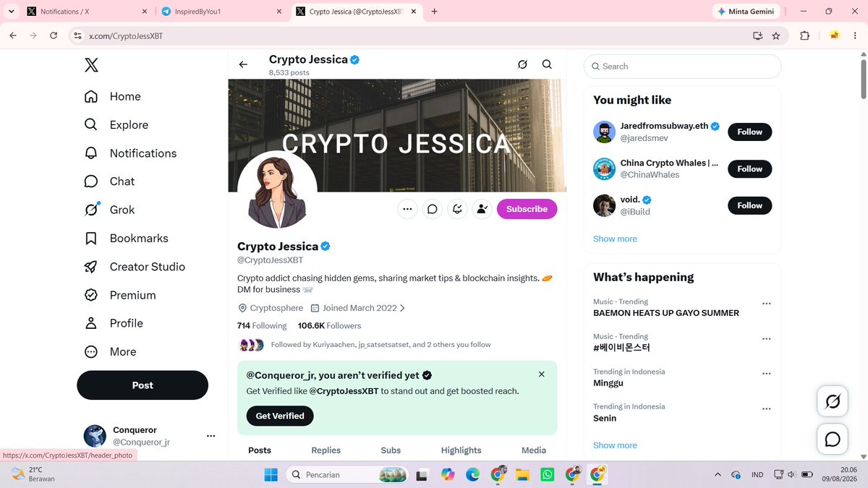The width and height of the screenshot is (868, 488).
Task: Open Grok in the left sidebar
Action: pos(109,210)
